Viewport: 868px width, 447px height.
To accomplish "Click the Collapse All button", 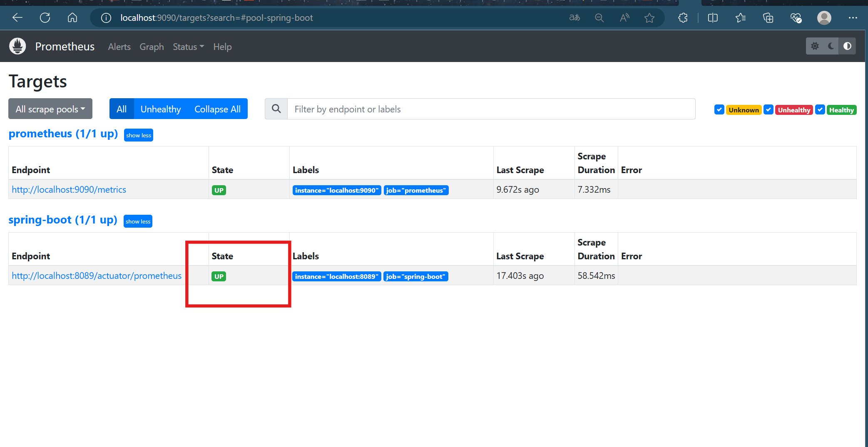I will click(x=217, y=109).
